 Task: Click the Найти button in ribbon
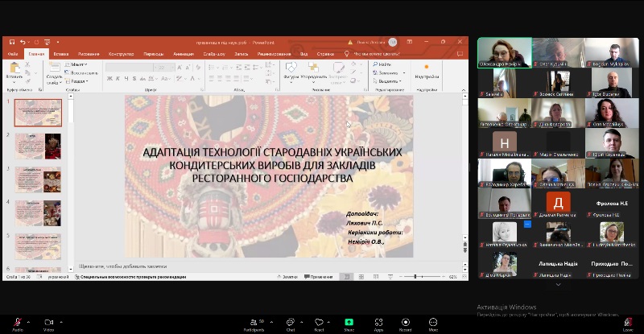[x=383, y=64]
